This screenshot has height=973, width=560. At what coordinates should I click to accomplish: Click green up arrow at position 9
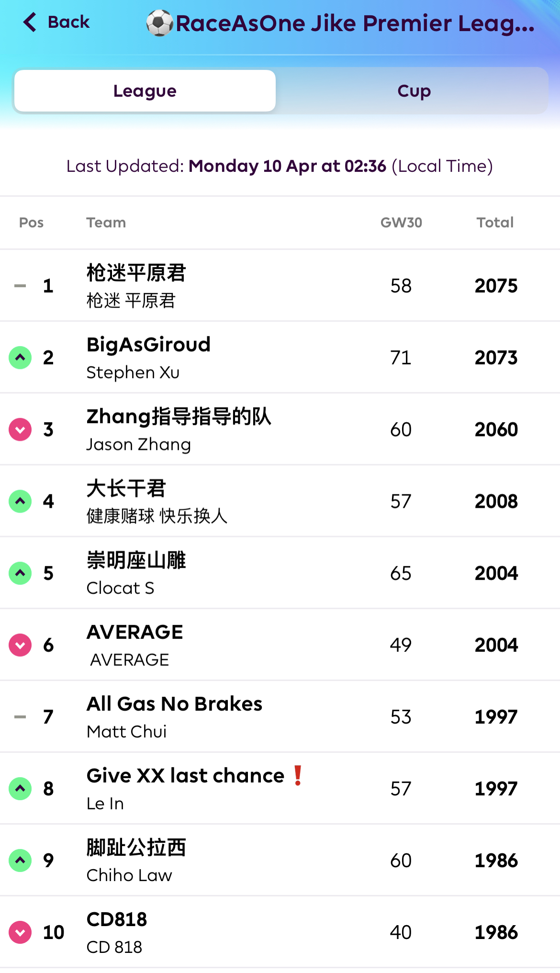pos(20,861)
